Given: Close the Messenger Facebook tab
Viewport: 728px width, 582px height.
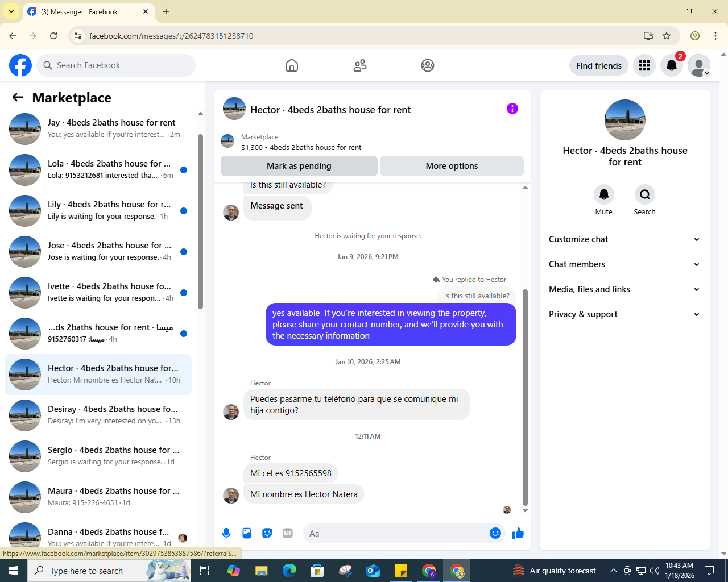Looking at the screenshot, I should tap(146, 11).
